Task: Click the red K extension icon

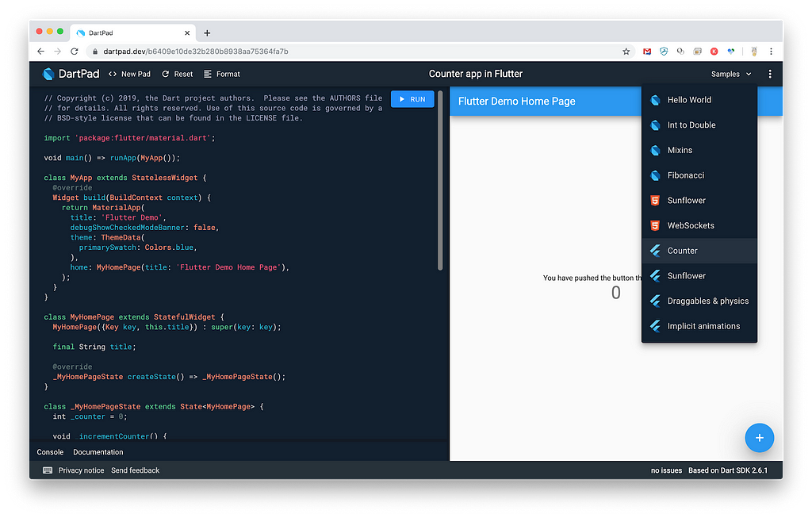Action: (x=714, y=52)
